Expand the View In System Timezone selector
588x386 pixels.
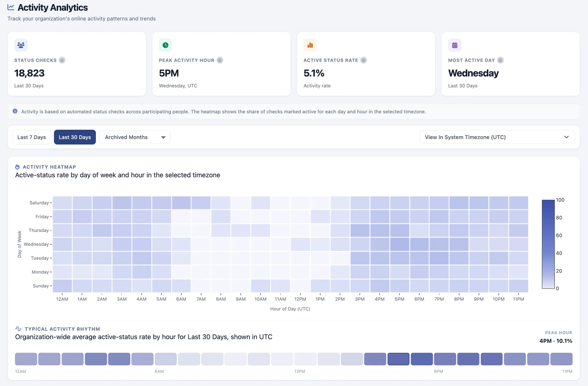click(x=497, y=137)
